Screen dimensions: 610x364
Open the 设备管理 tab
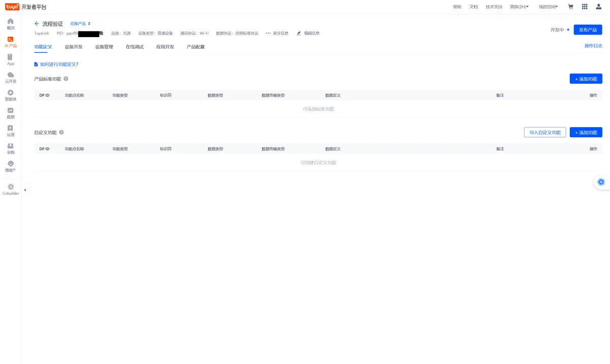tap(104, 47)
